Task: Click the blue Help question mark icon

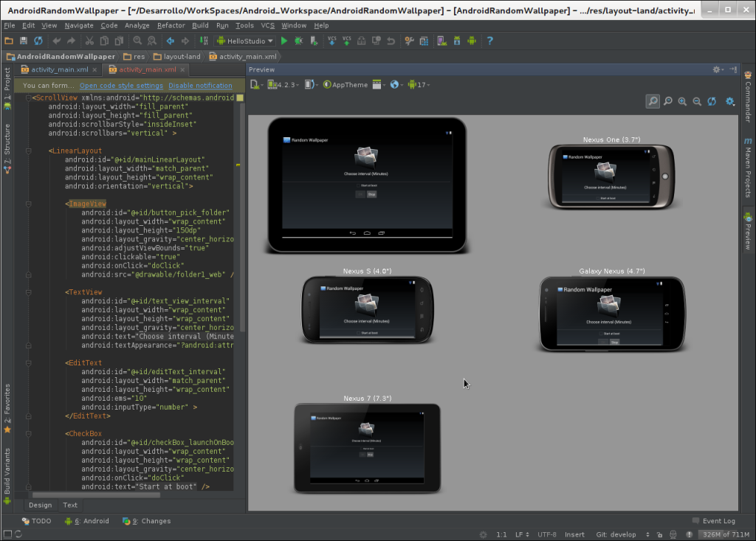Action: coord(490,41)
